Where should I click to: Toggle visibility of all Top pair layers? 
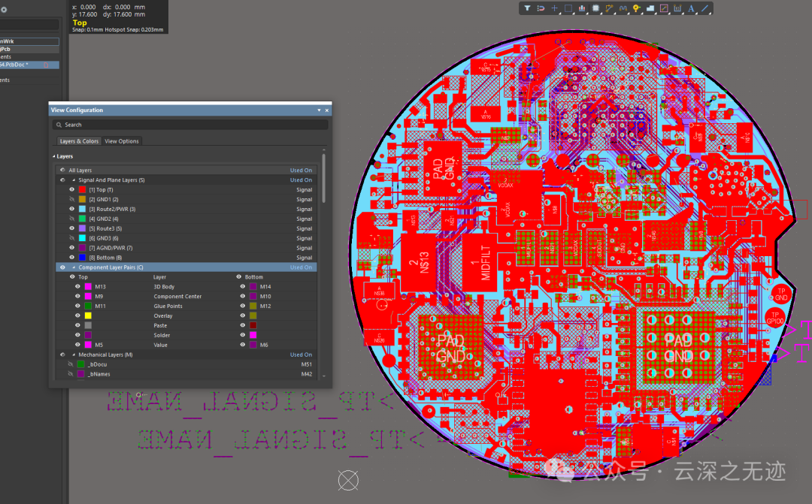click(x=72, y=277)
